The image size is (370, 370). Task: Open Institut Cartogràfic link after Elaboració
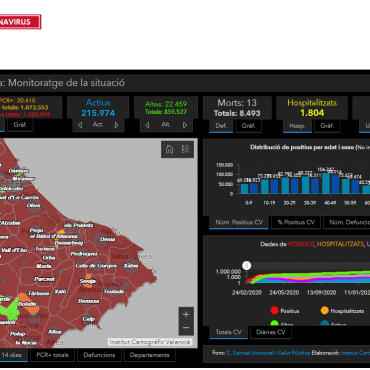click(x=355, y=353)
